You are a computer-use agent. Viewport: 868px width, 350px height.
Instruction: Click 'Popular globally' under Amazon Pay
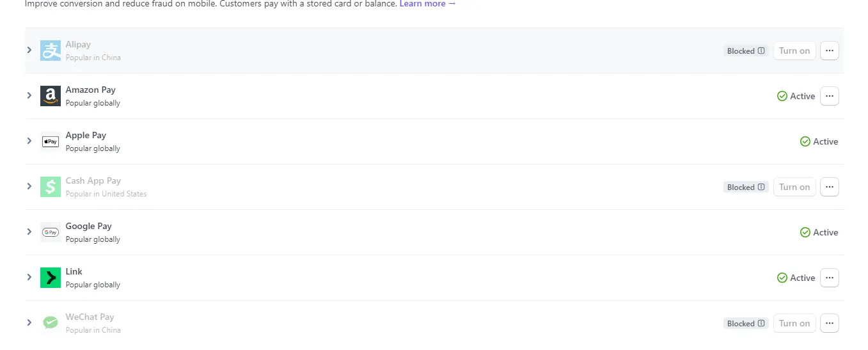93,103
